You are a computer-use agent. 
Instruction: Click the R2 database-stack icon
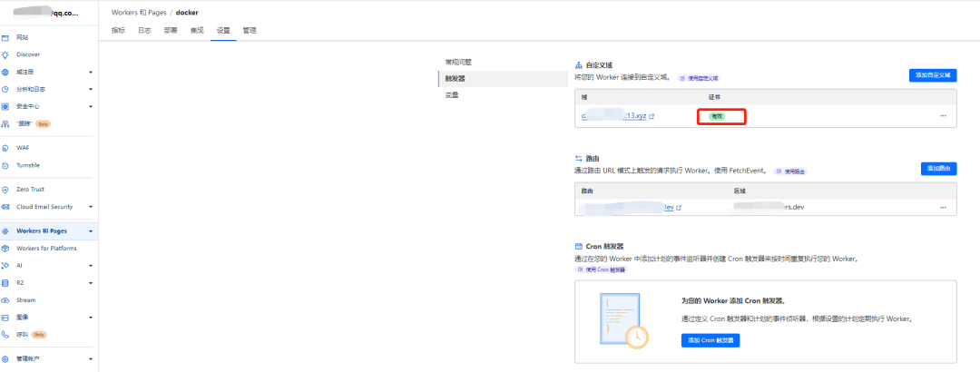(5, 282)
